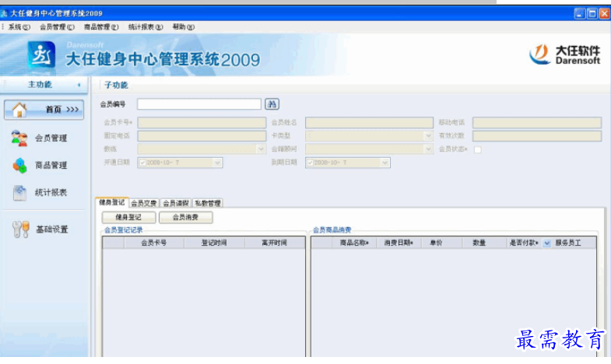This screenshot has width=611, height=364.
Task: Click the 离开时间 column header
Action: click(275, 243)
